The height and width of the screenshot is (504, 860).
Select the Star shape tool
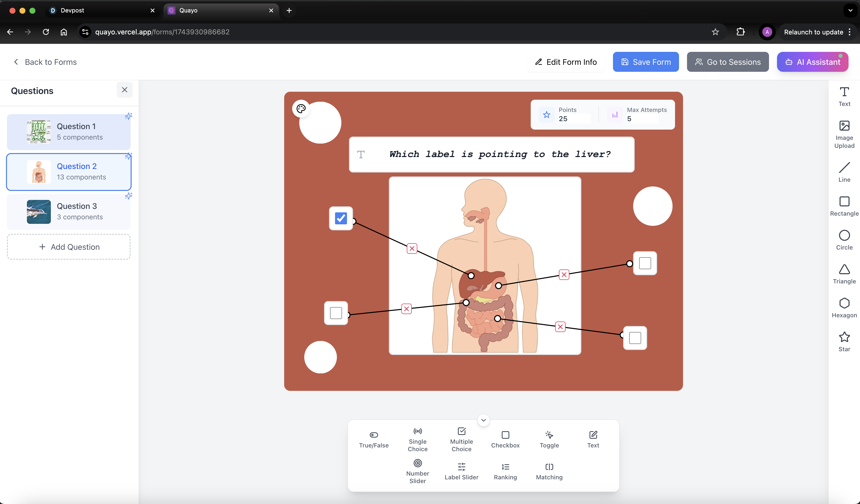click(x=844, y=341)
